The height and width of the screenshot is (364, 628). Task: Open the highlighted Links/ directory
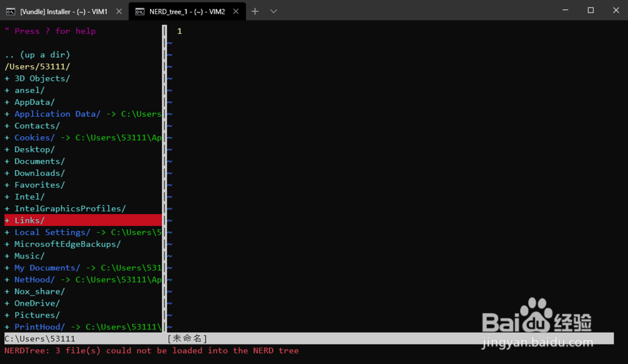(28, 220)
